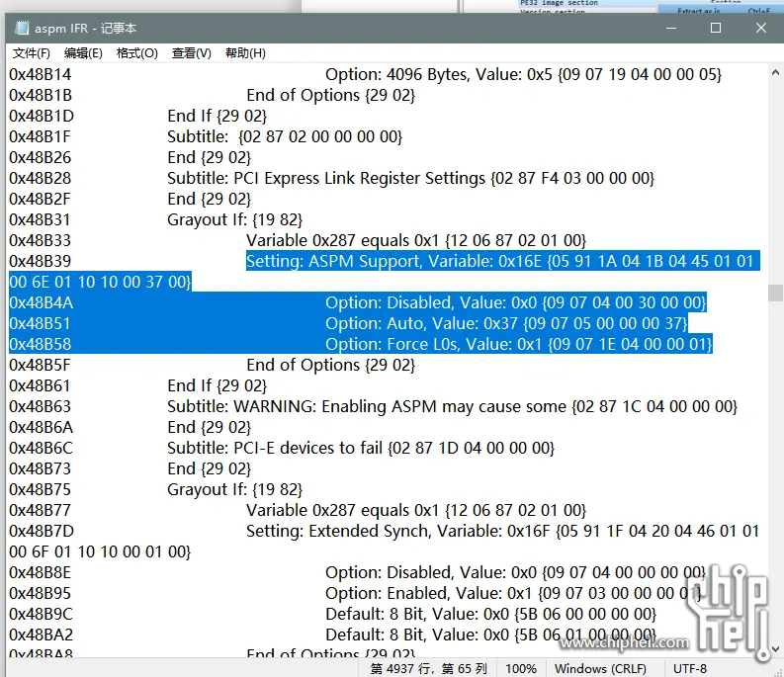Image resolution: width=784 pixels, height=677 pixels.
Task: Click status bar line/column indicator 第 4937 行
Action: pos(428,668)
